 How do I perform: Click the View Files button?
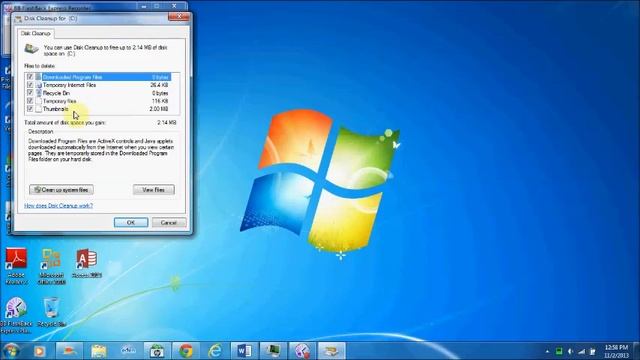point(153,190)
